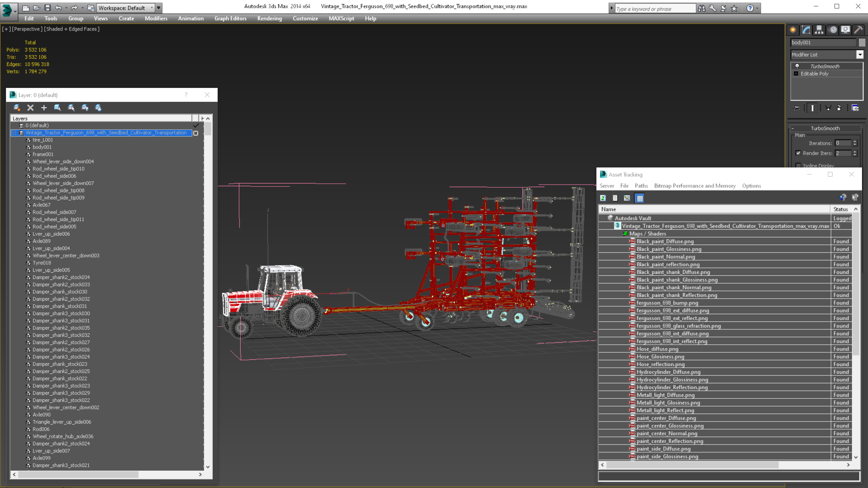Collapse the Vintage_Tractor layer tree
This screenshot has height=488, width=868.
pos(14,133)
